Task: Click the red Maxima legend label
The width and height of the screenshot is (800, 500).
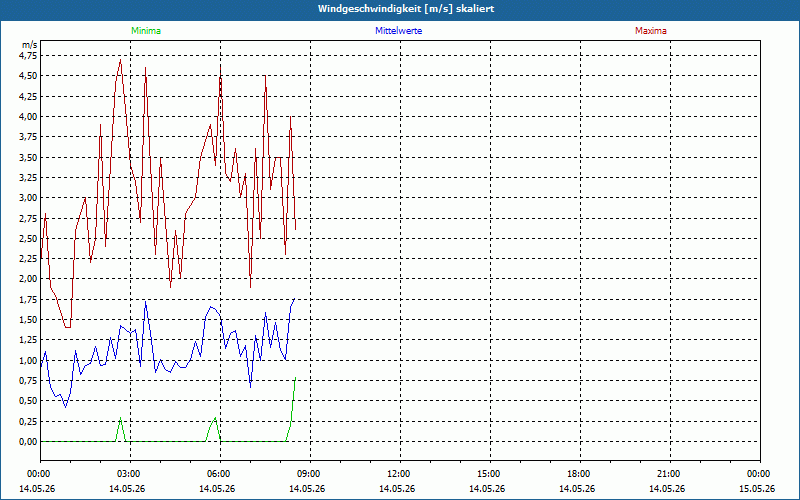Action: coord(651,31)
